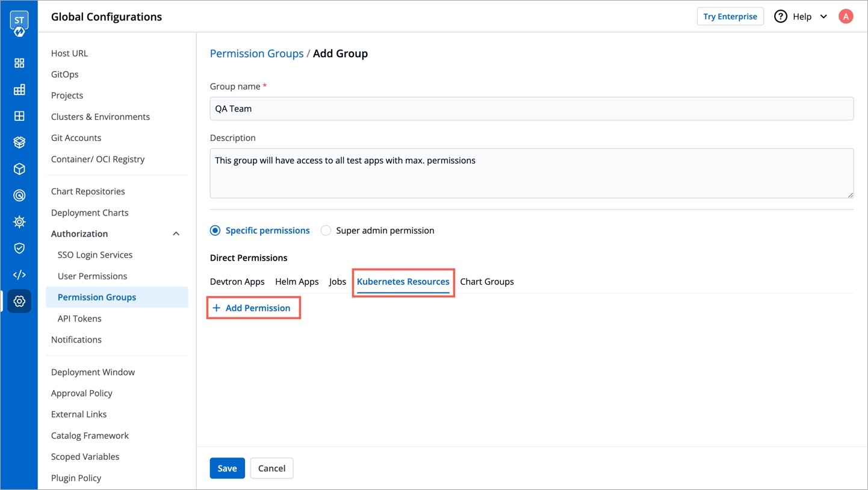This screenshot has width=868, height=490.
Task: Select Super admin permission radio button
Action: point(326,231)
